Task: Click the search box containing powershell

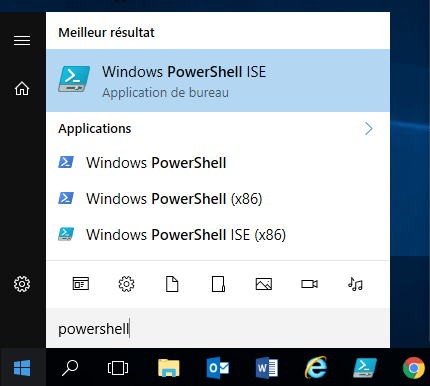Action: (x=218, y=329)
